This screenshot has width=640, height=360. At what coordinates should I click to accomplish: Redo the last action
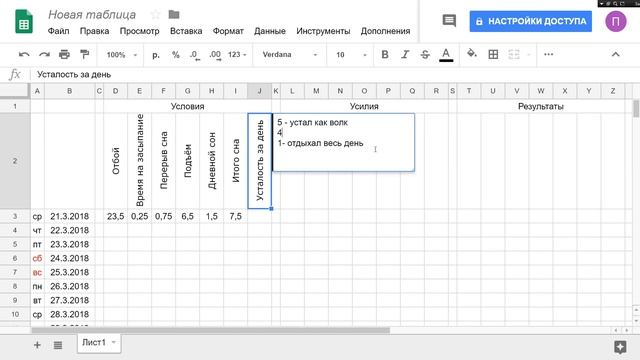[x=44, y=54]
